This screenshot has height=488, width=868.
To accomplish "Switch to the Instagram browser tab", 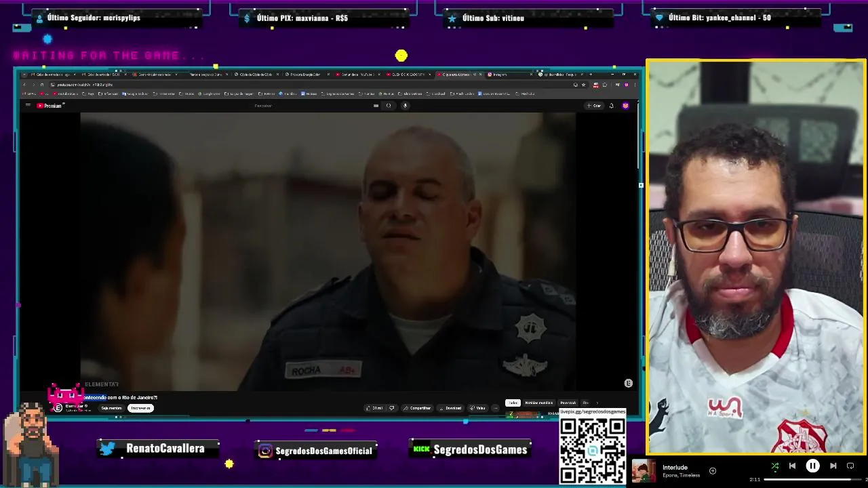I will (x=507, y=75).
